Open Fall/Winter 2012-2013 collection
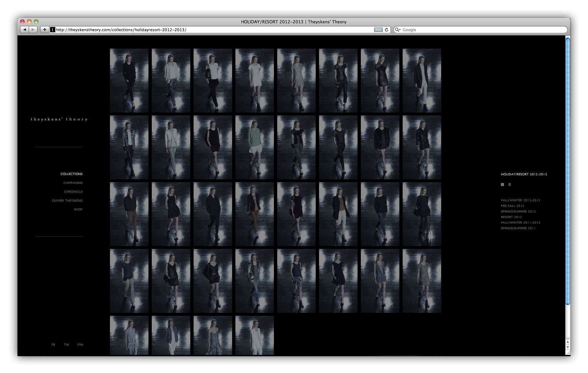The image size is (588, 373). coord(521,200)
